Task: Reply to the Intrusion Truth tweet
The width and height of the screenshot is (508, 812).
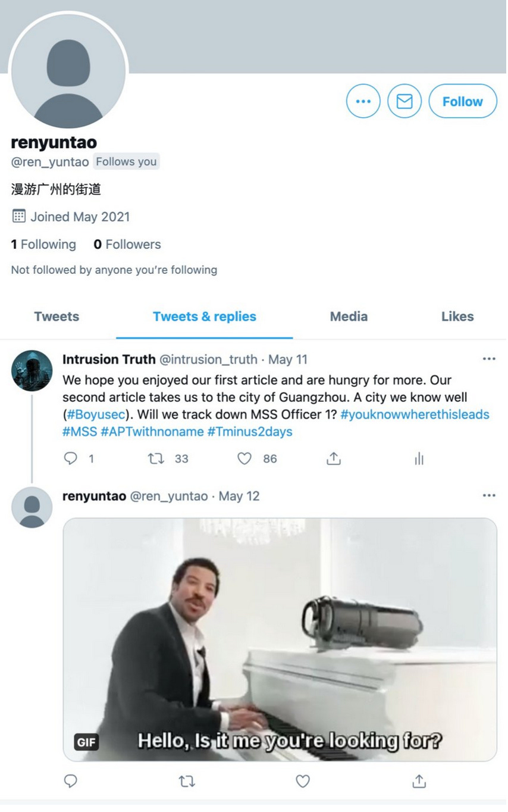Action: tap(71, 458)
